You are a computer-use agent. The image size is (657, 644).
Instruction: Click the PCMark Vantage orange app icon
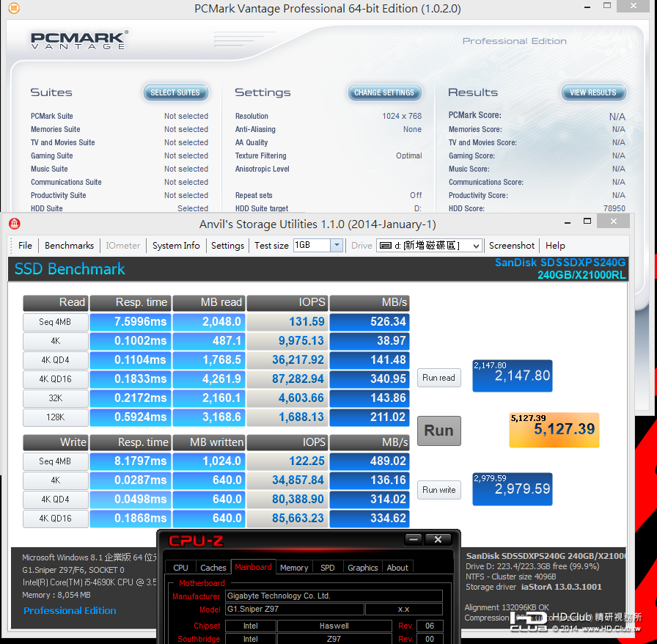click(x=13, y=7)
